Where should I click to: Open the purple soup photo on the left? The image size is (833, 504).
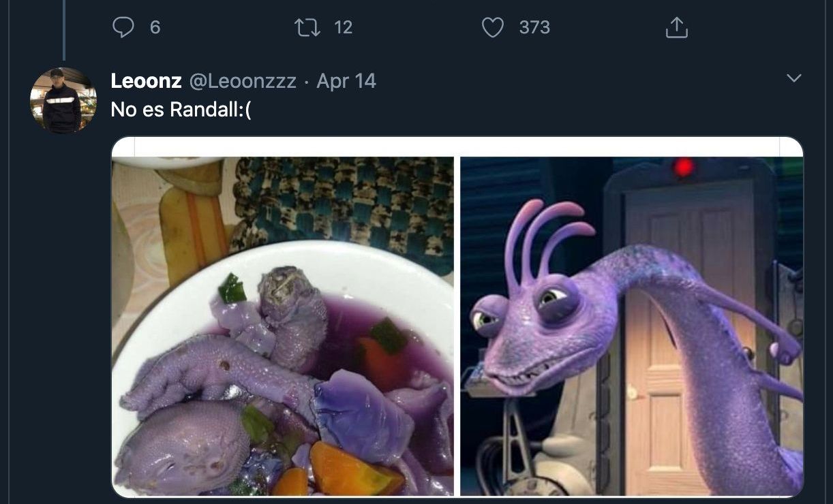click(x=282, y=326)
